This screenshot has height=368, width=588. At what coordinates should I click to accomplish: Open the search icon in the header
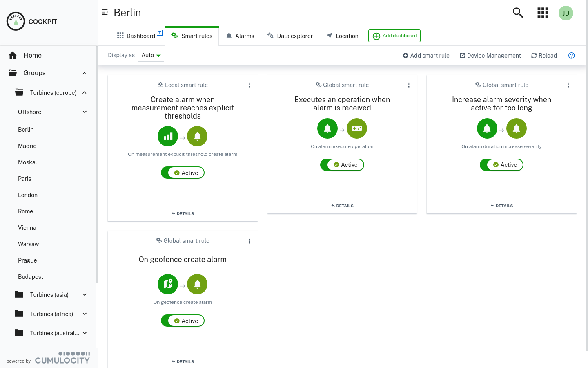pos(518,13)
